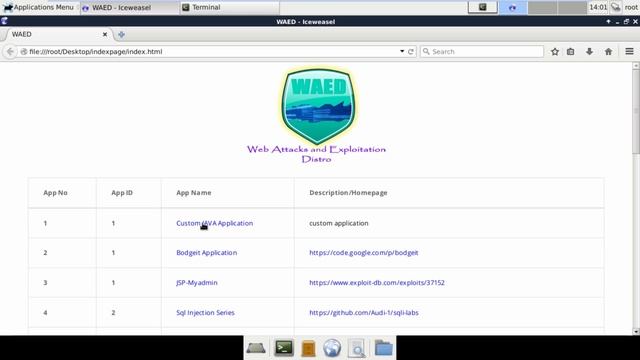This screenshot has height=360, width=640.
Task: Click the network status tray icon
Action: point(616,7)
